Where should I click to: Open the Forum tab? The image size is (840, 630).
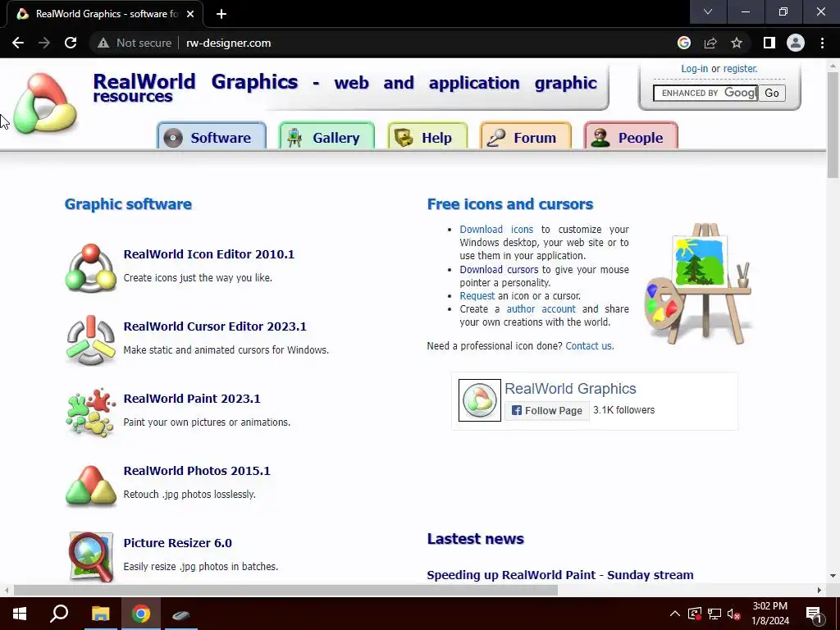pos(526,137)
